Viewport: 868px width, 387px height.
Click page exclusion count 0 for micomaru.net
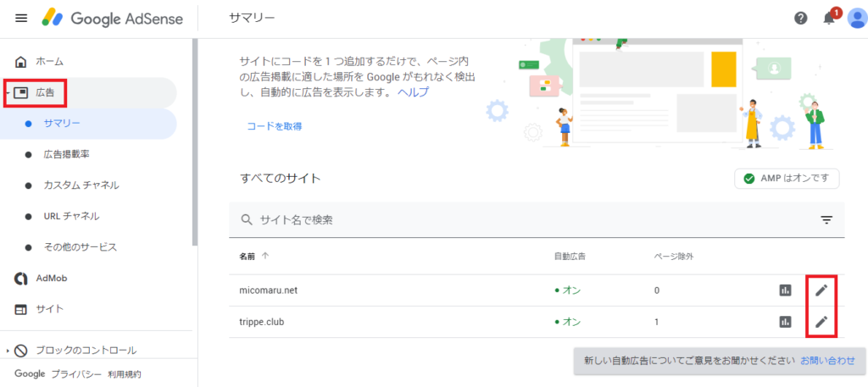point(657,290)
